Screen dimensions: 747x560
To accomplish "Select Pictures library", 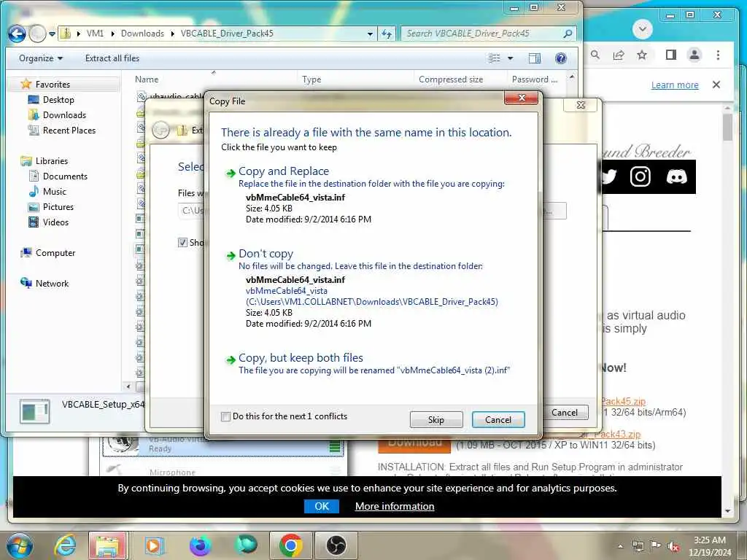I will pos(58,206).
